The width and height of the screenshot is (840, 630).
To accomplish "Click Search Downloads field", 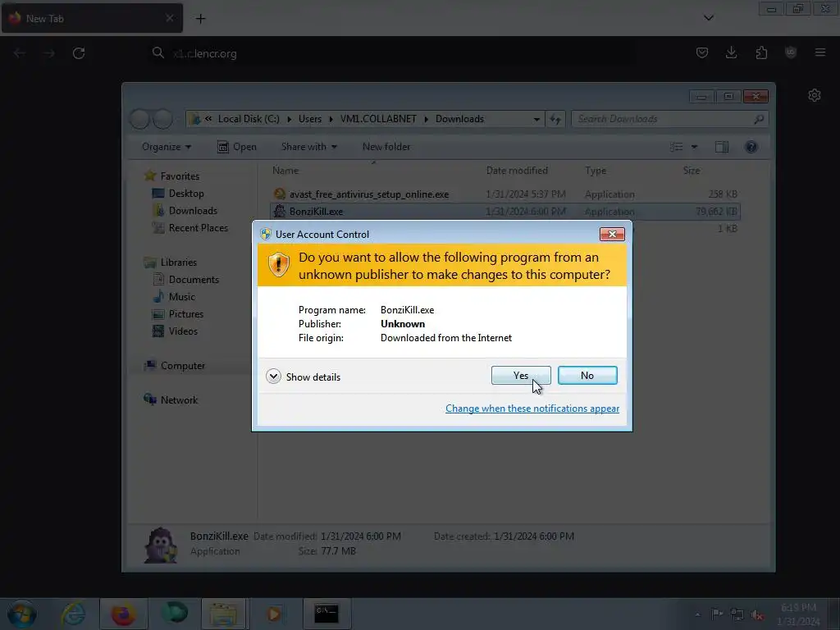I will (x=669, y=119).
